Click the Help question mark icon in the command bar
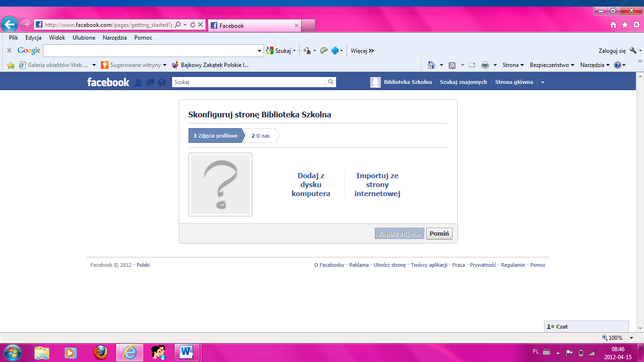The image size is (644, 362). tap(618, 65)
